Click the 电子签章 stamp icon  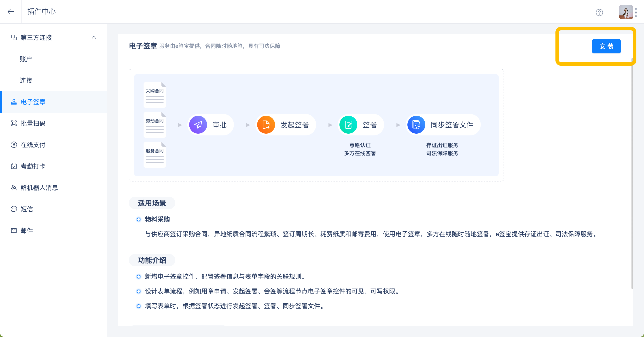click(14, 102)
